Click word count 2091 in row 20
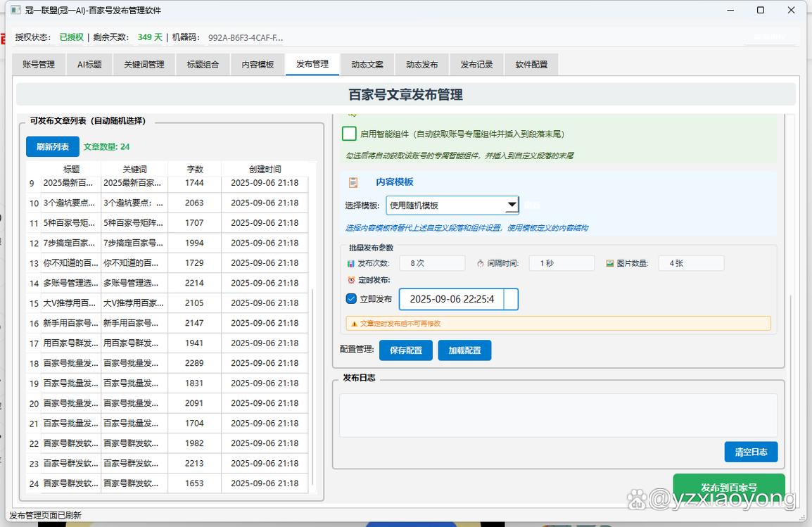Viewport: 812px width, 527px height. (x=194, y=403)
